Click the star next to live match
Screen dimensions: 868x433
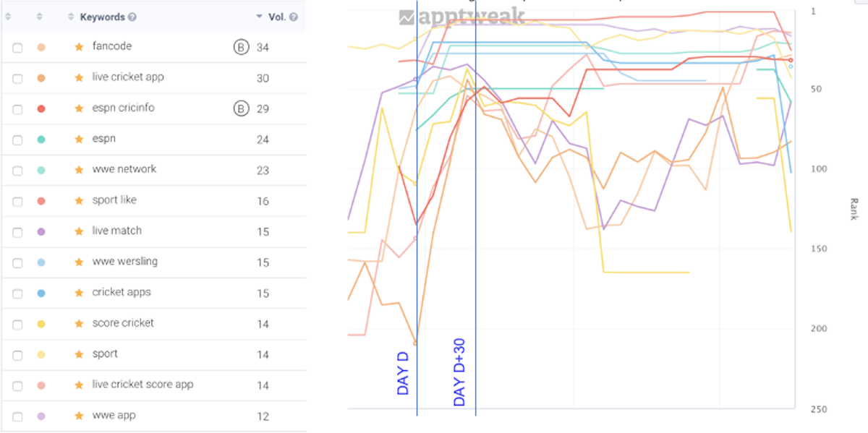80,231
